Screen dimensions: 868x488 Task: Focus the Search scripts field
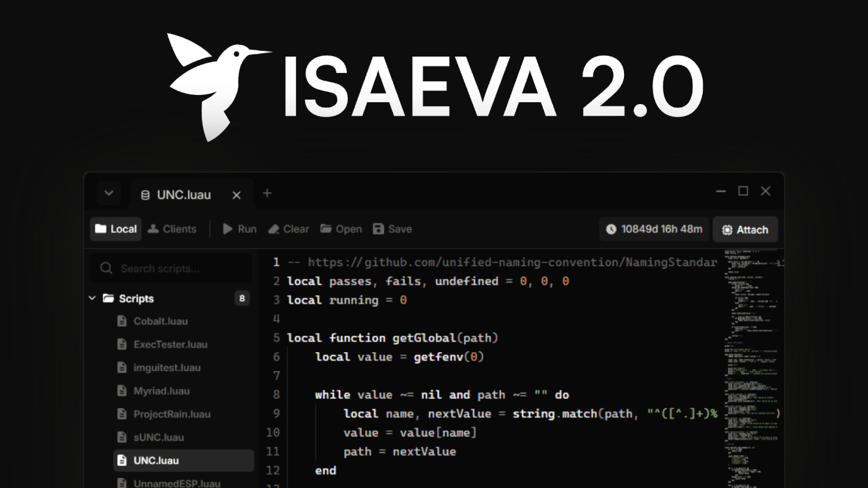point(170,268)
